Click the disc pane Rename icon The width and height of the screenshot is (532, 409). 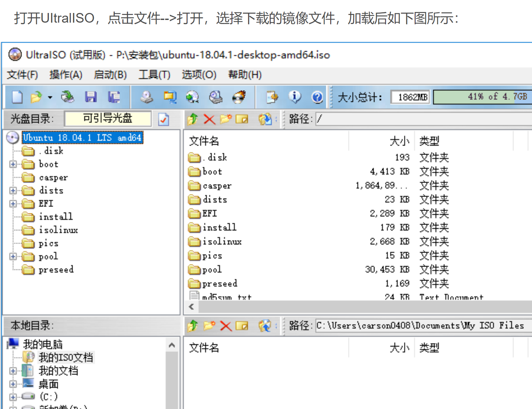(242, 119)
